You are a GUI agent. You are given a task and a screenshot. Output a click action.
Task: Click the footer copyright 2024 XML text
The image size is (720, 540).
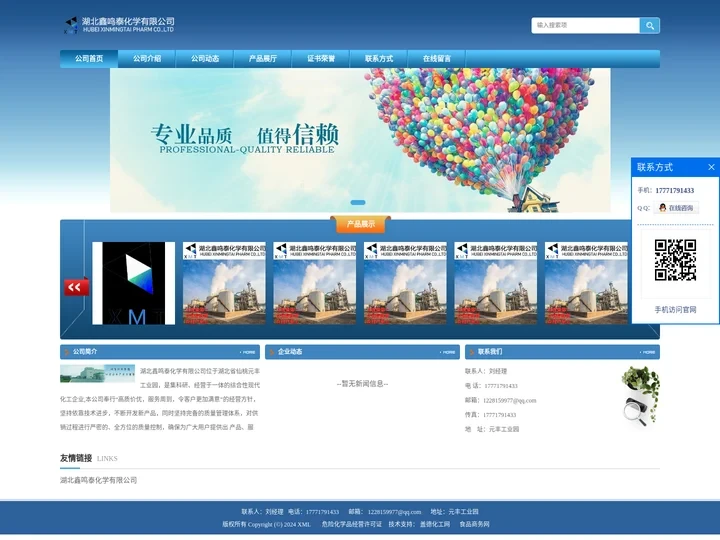tap(266, 524)
